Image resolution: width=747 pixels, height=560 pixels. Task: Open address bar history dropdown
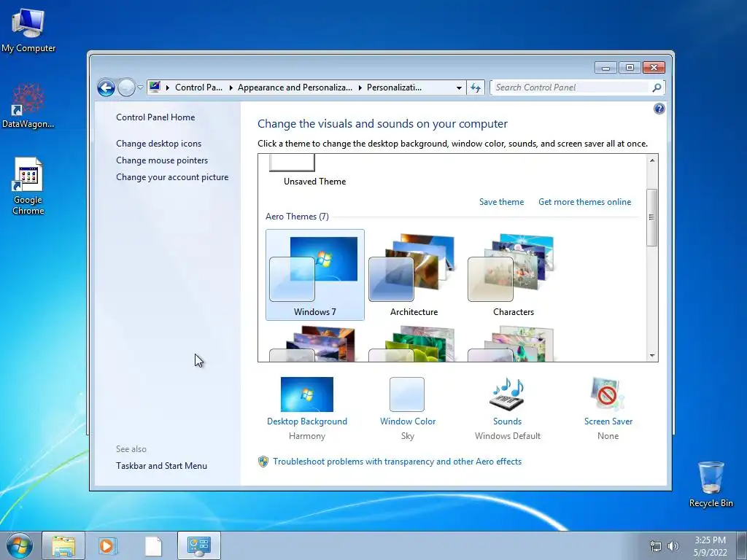point(459,87)
